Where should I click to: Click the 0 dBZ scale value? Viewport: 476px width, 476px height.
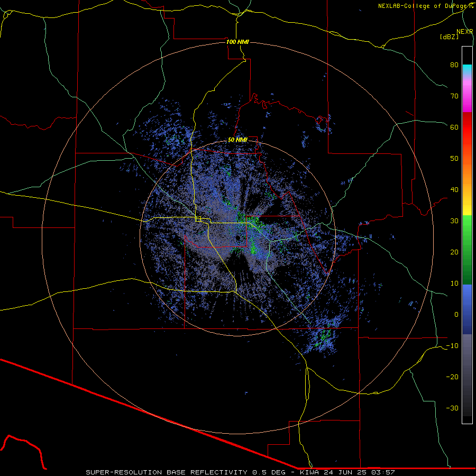coord(456,315)
